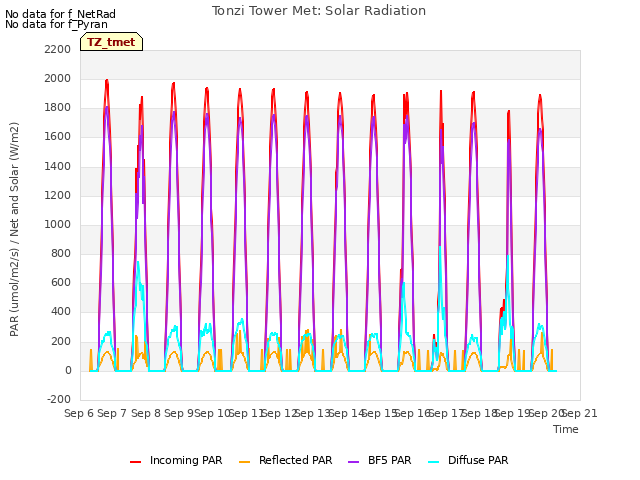Toggle the Diffuse PAR legend entry
Image resolution: width=640 pixels, height=480 pixels.
pyautogui.click(x=468, y=460)
